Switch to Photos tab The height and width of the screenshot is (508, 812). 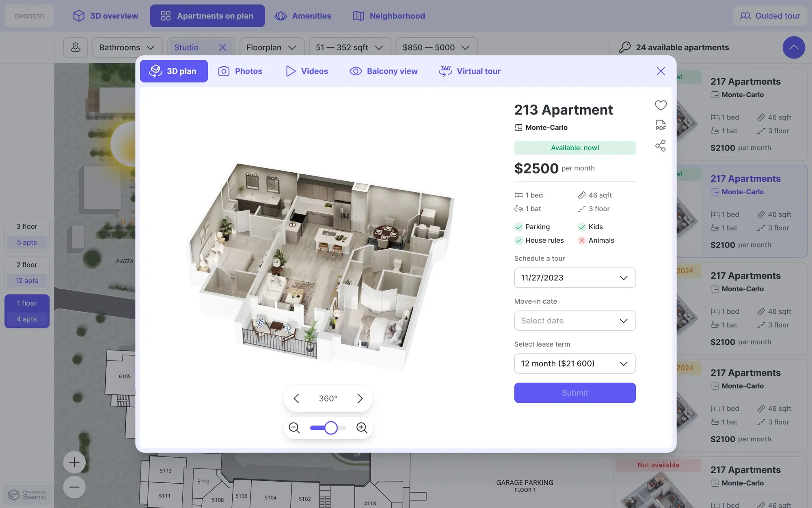pos(240,71)
